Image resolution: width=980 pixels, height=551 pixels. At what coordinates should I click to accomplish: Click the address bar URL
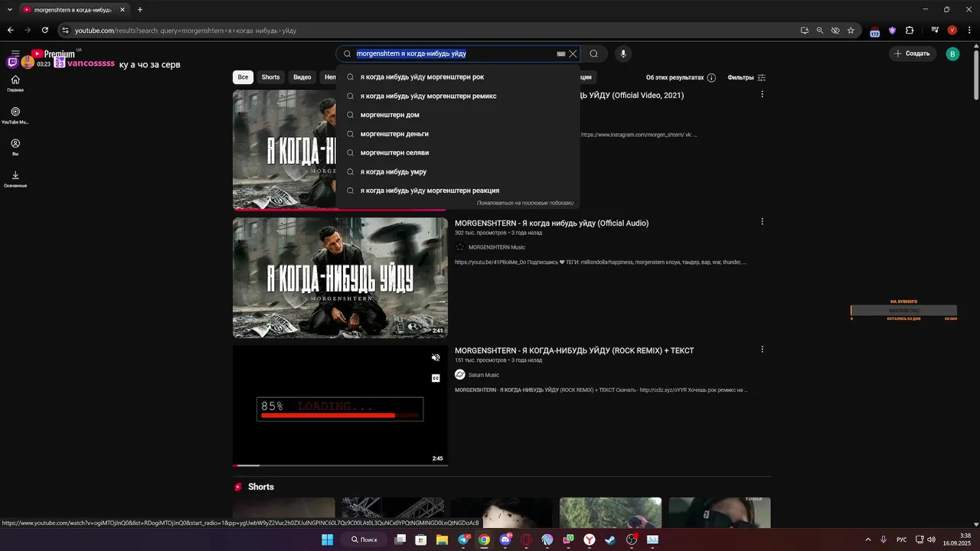point(185,31)
